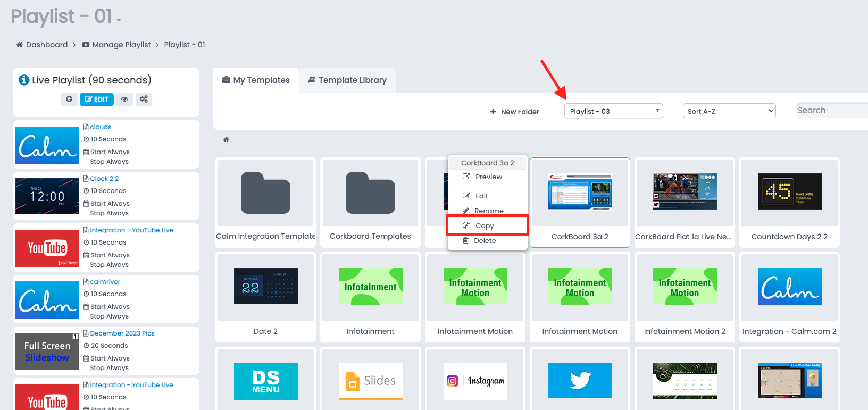Select Edit in context menu

click(488, 196)
